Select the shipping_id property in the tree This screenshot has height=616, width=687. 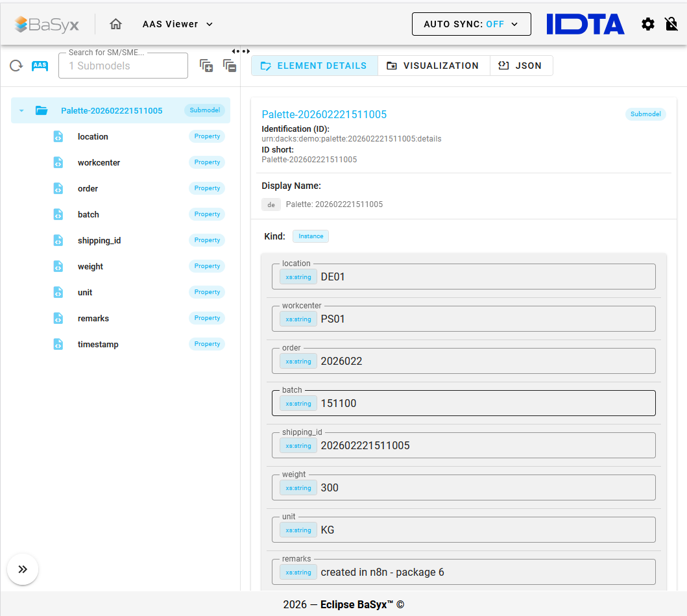99,241
